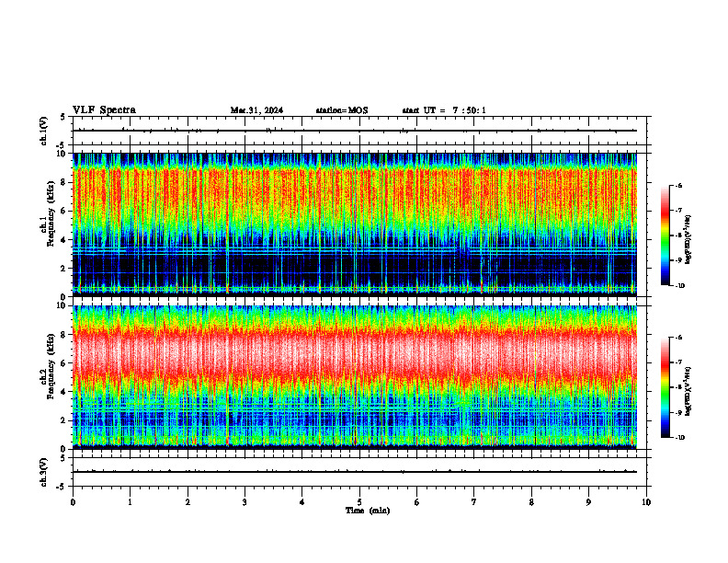Click the '-9' label on ch.1 color bar
Viewport: 728px width, 563px height.
tap(678, 260)
